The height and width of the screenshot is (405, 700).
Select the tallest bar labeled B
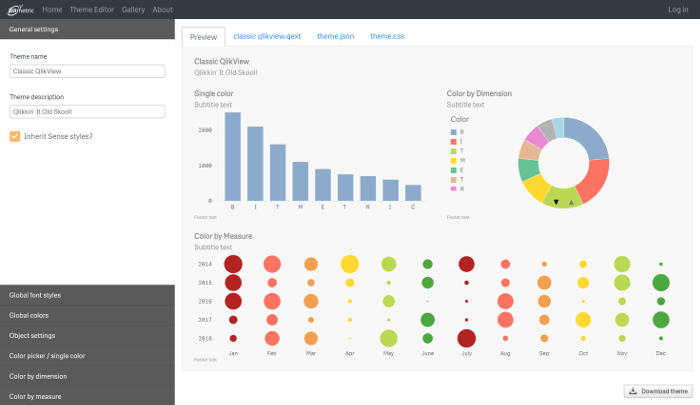[x=233, y=156]
